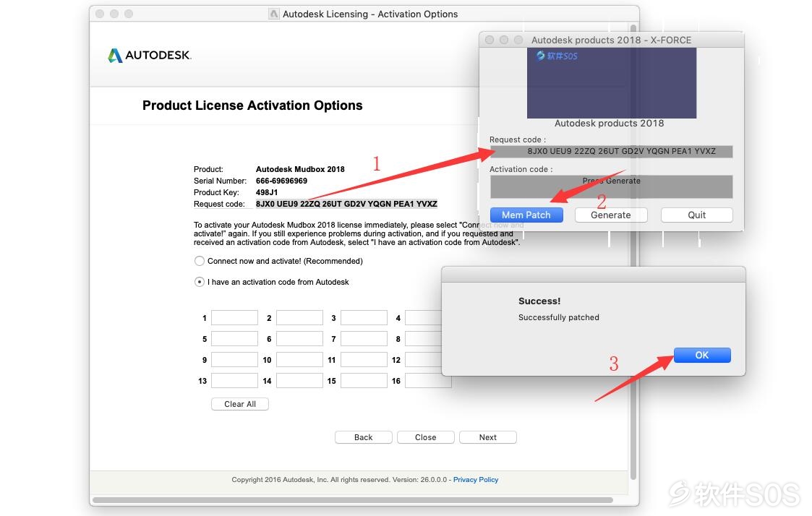Click the document icon in the Autodesk Licensing title bar

274,14
